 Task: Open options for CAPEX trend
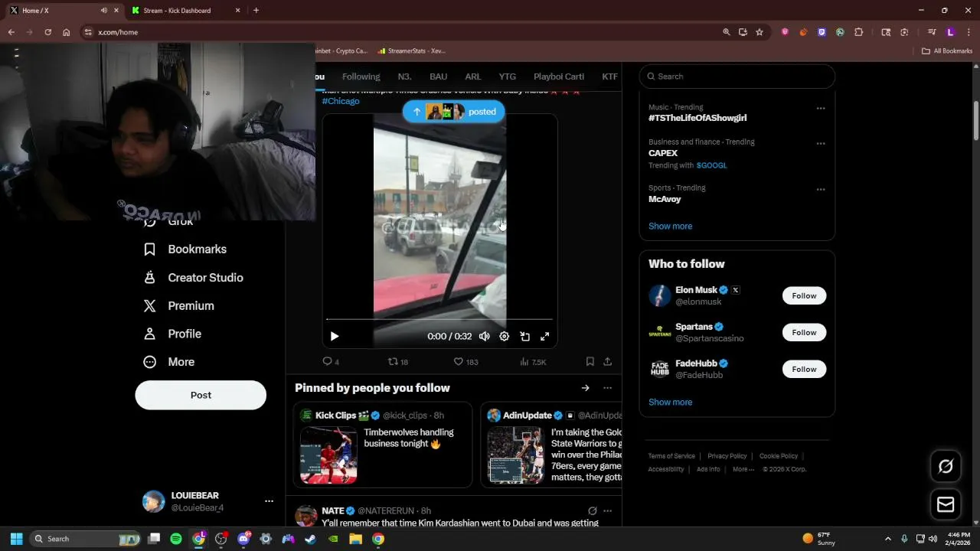pyautogui.click(x=821, y=143)
